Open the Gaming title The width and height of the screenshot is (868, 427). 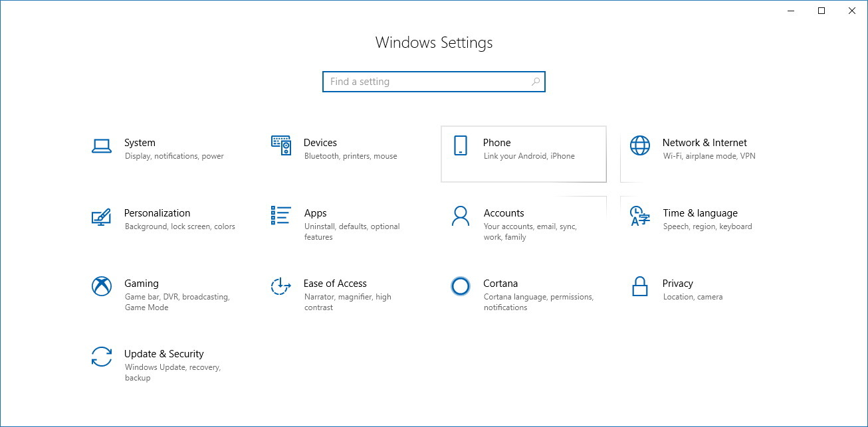point(142,284)
